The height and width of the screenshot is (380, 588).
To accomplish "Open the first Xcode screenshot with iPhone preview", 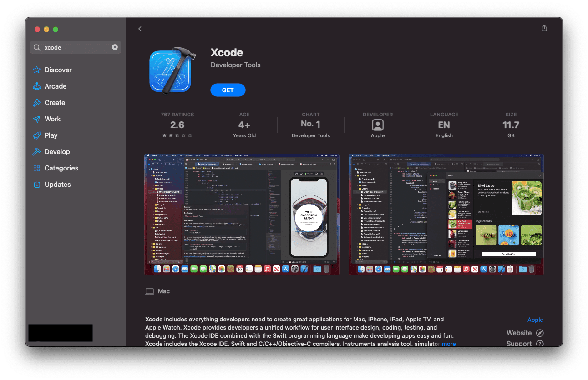I will 242,214.
